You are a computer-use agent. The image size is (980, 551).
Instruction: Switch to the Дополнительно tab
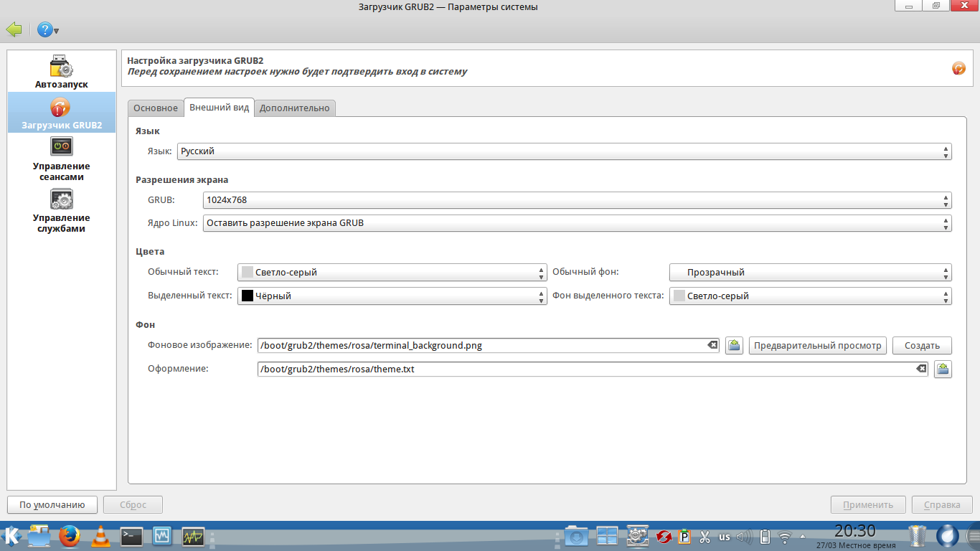(295, 108)
